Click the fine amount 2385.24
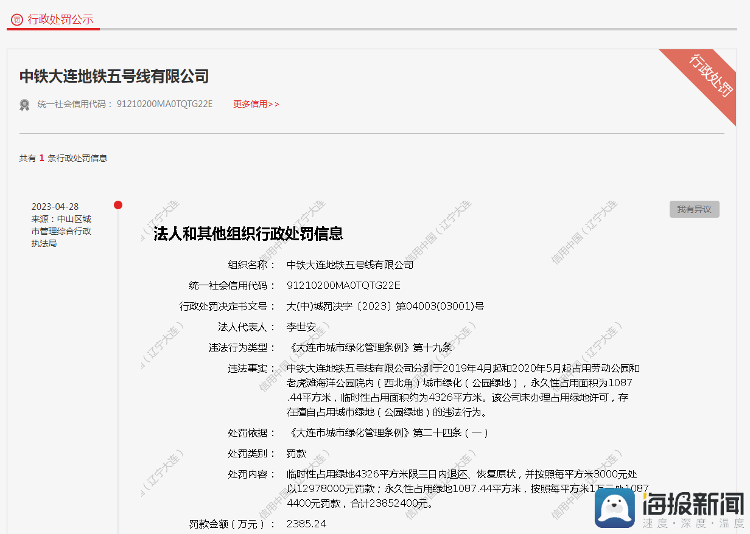Screen dimensions: 750x534 tap(306, 524)
